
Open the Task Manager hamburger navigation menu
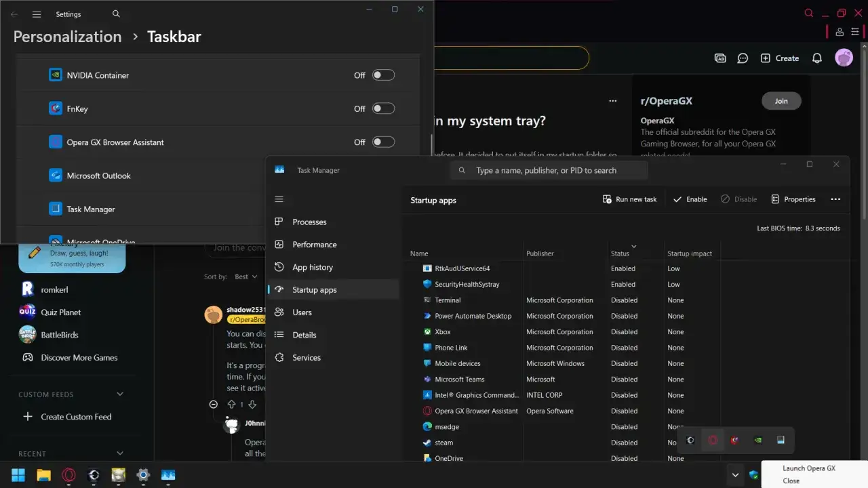pyautogui.click(x=279, y=199)
